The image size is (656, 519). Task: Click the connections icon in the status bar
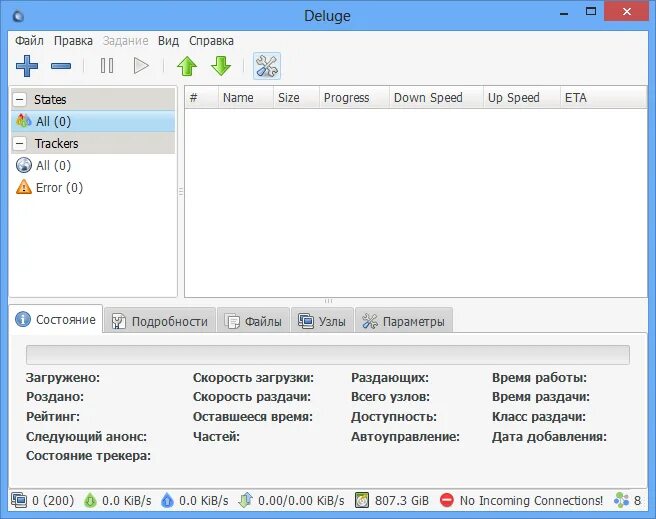19,500
